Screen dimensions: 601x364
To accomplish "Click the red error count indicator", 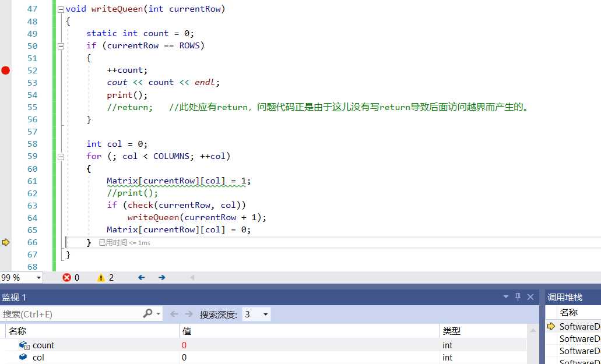I will coord(71,278).
